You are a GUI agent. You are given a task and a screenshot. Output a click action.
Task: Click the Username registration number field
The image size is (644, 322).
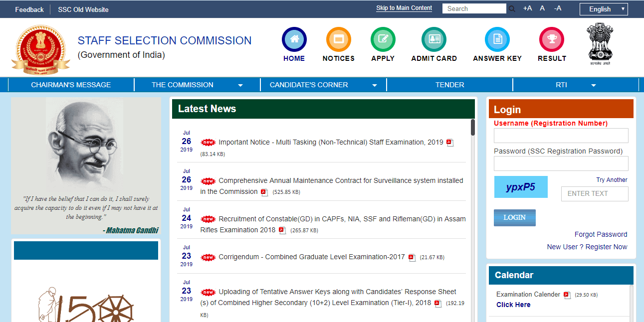click(x=561, y=136)
